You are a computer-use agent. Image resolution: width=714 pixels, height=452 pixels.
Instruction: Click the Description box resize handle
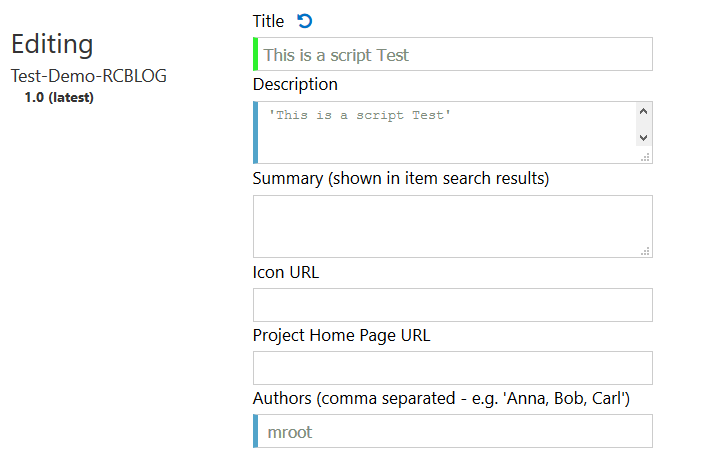point(645,157)
